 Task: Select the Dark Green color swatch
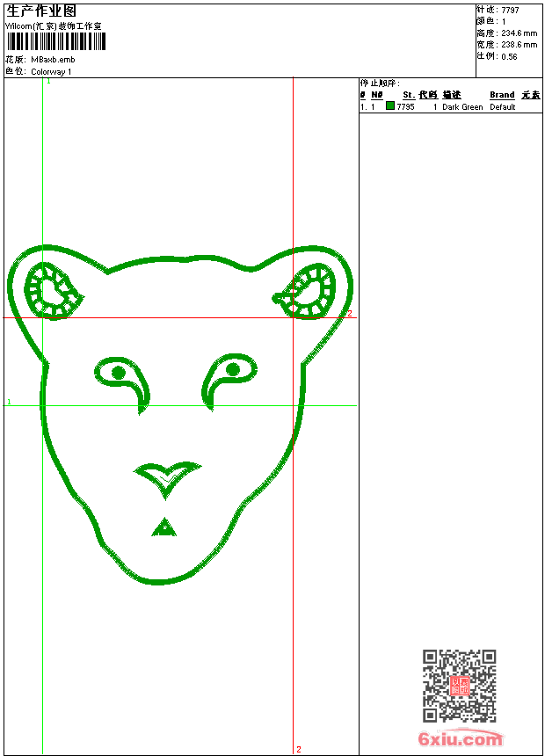point(390,106)
